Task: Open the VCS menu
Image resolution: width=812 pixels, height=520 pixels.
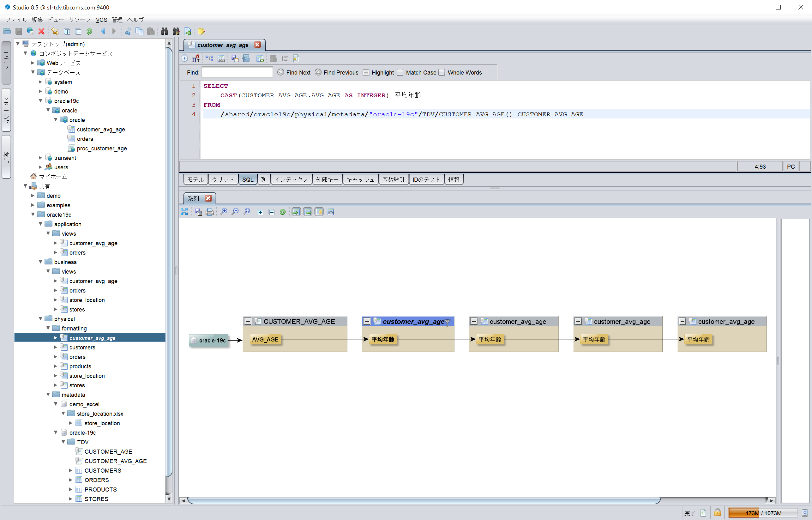Action: [x=101, y=20]
